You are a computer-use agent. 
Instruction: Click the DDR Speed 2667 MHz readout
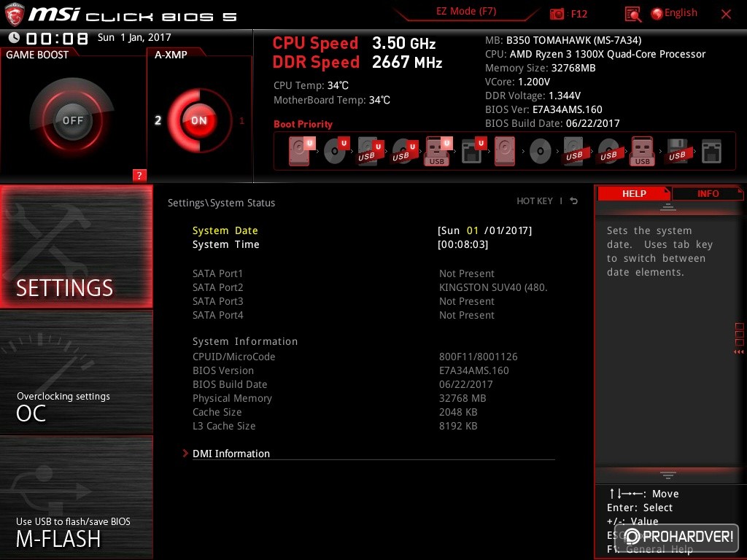click(357, 63)
